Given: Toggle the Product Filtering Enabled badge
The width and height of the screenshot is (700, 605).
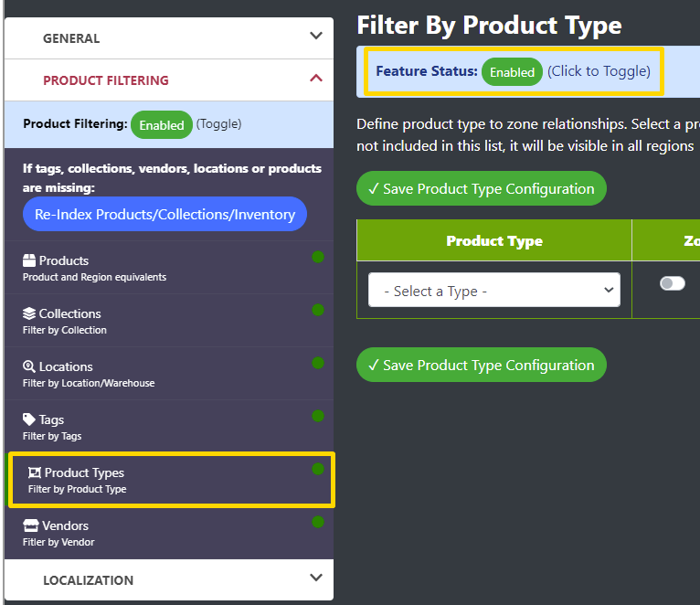Looking at the screenshot, I should tap(162, 124).
